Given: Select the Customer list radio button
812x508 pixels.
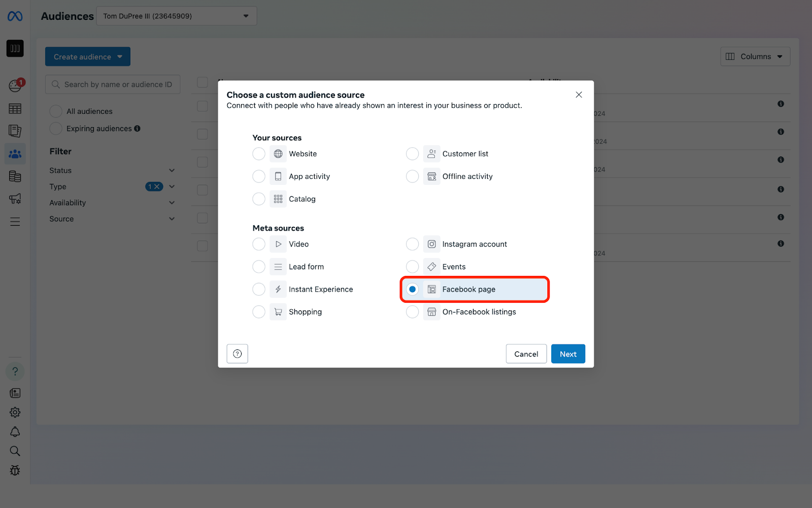Looking at the screenshot, I should (x=412, y=153).
